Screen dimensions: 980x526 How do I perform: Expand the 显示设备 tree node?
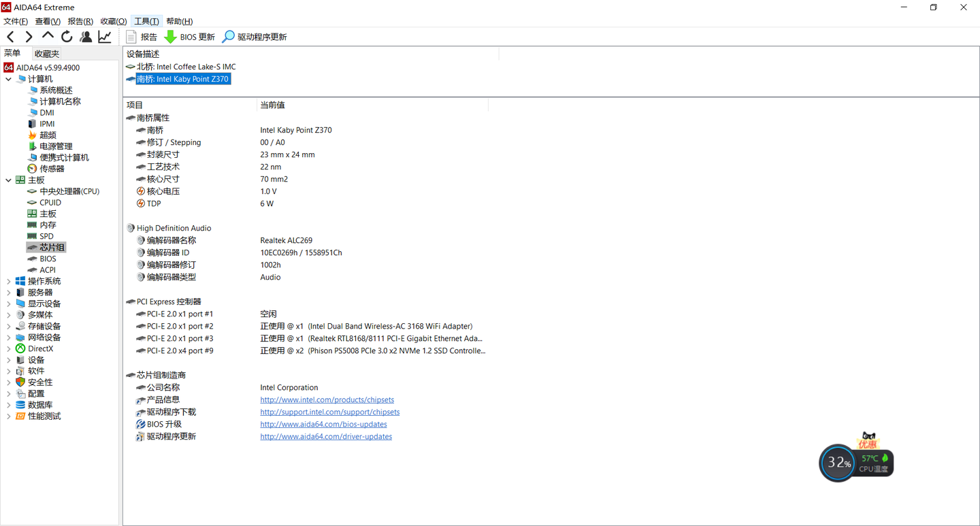pos(9,303)
